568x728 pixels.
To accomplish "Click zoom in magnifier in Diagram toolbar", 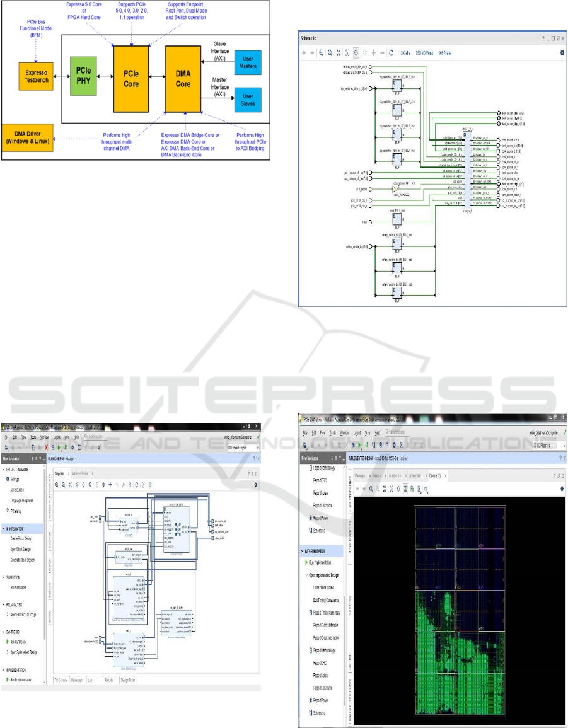I will point(57,485).
